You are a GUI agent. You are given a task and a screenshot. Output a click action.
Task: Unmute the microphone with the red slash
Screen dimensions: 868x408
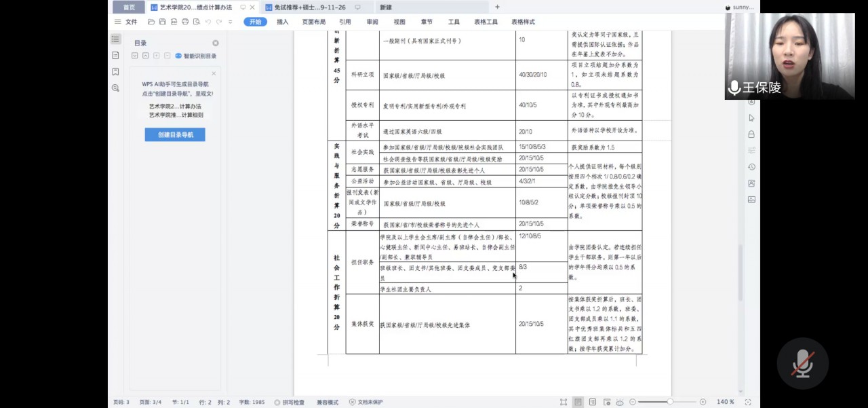(802, 363)
